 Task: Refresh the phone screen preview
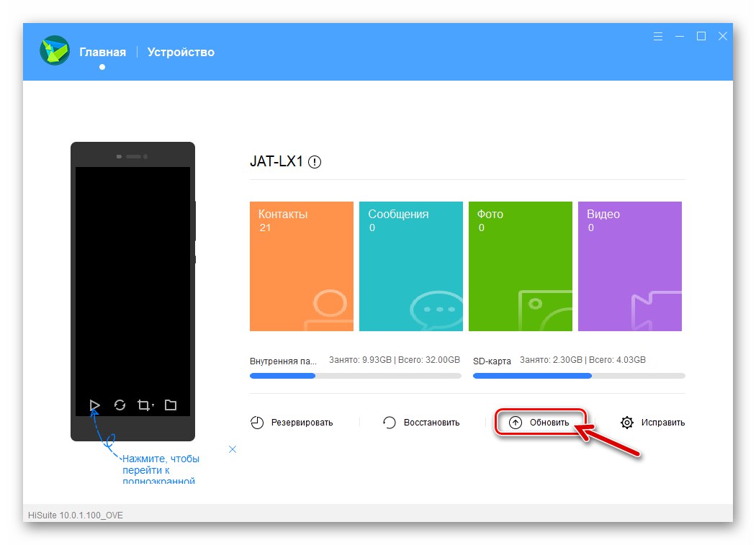tap(120, 405)
